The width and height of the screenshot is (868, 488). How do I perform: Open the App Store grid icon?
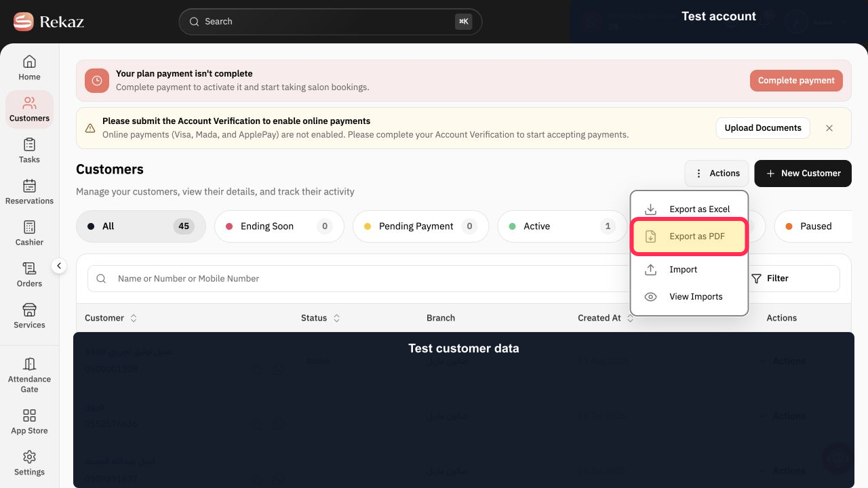29,415
